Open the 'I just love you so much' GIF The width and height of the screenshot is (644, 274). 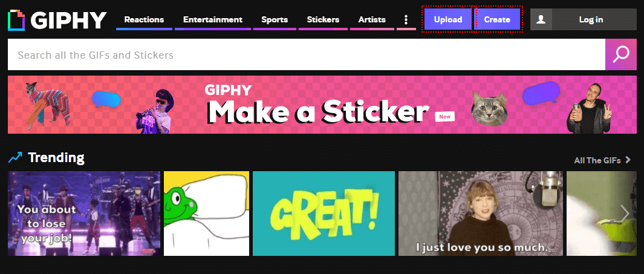(x=481, y=214)
